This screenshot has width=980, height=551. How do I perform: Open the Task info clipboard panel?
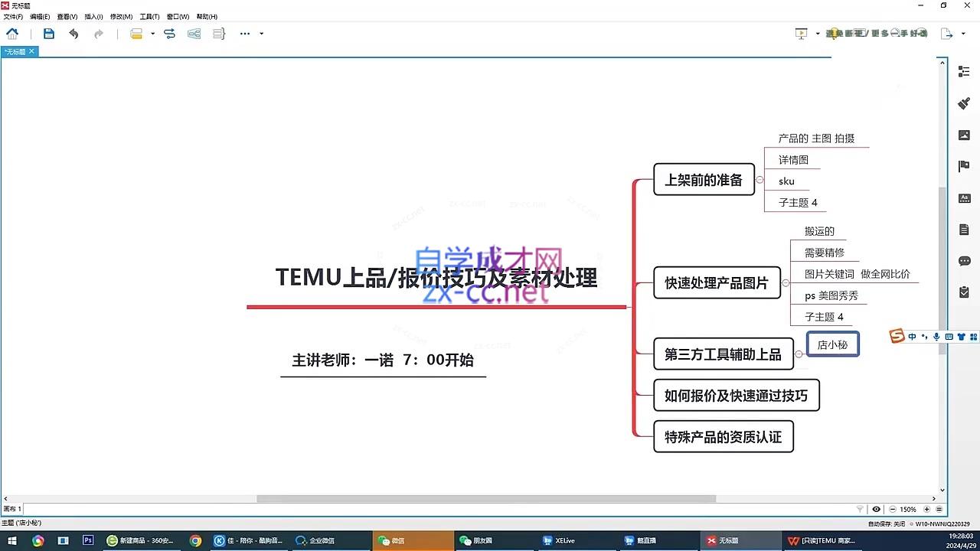(x=964, y=292)
